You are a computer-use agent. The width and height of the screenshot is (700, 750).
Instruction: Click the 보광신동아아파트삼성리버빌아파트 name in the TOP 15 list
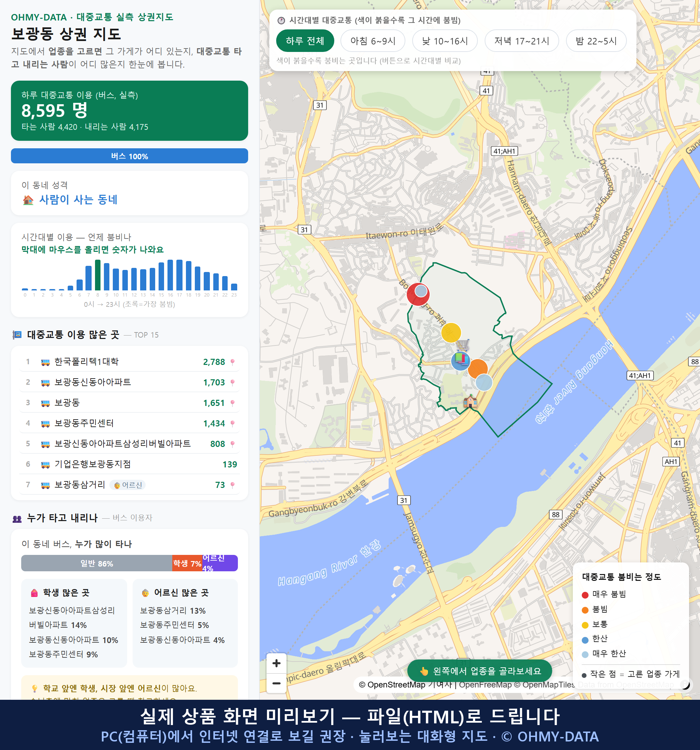coord(123,444)
